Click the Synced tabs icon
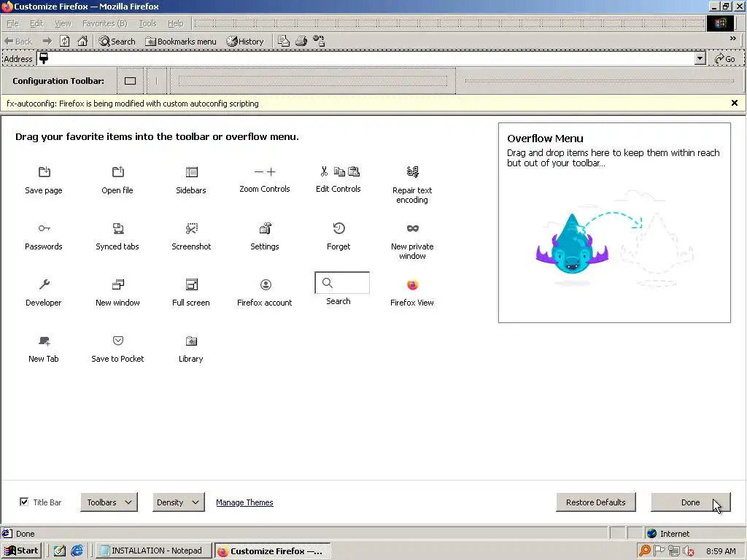Image resolution: width=747 pixels, height=560 pixels. coord(117,228)
